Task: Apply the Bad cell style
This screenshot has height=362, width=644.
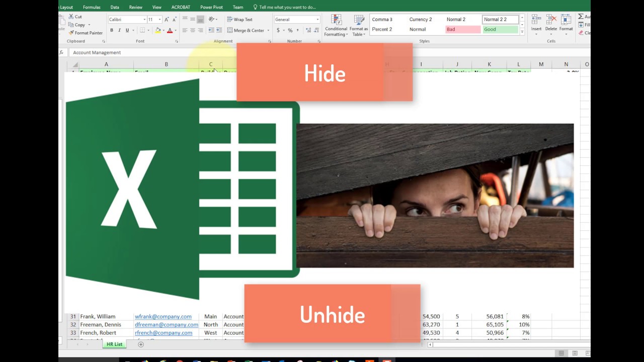Action: (x=463, y=29)
